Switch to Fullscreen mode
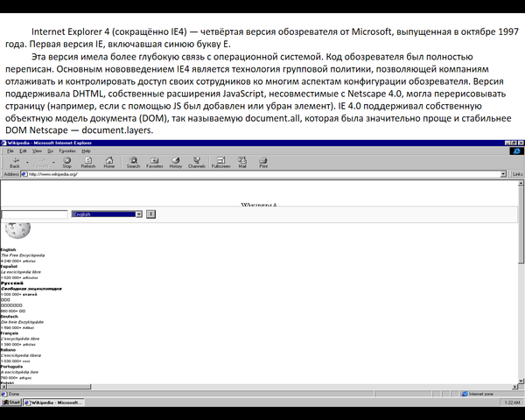 pyautogui.click(x=221, y=163)
